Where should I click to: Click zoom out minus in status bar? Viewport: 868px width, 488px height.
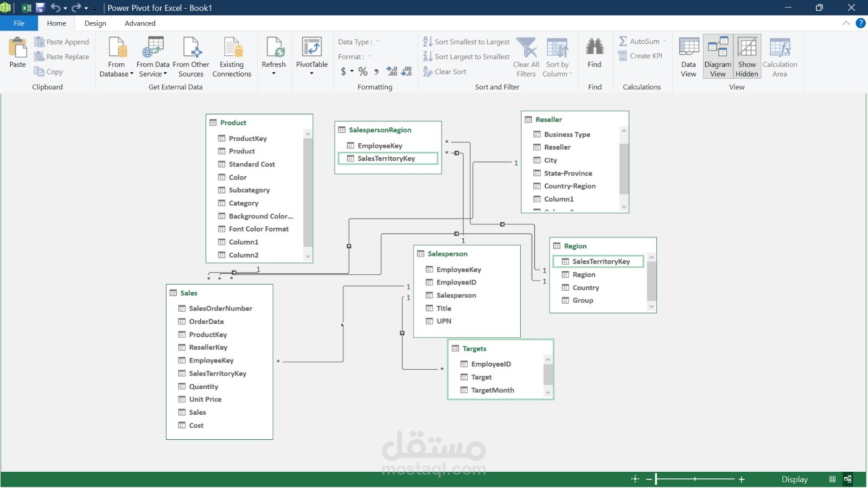(x=649, y=479)
